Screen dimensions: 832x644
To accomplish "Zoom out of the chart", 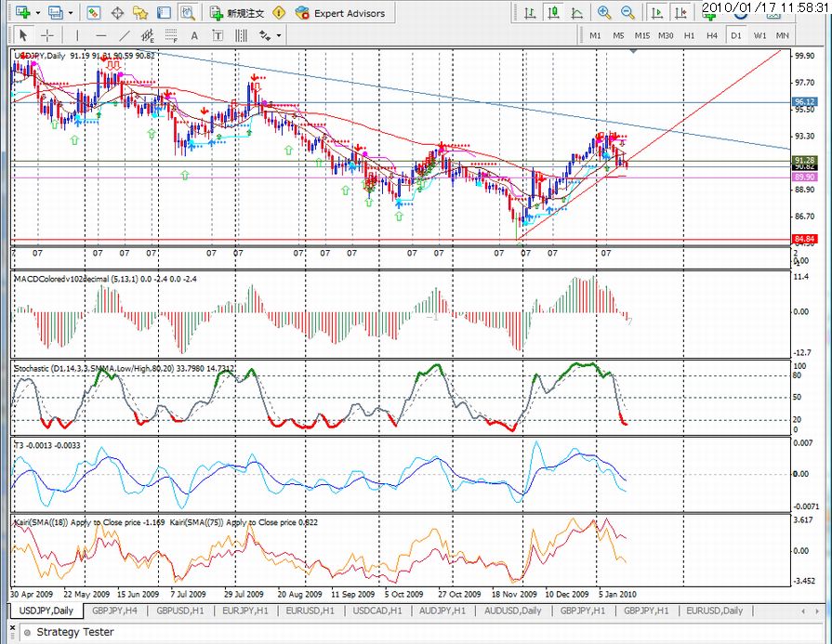I will (x=627, y=13).
